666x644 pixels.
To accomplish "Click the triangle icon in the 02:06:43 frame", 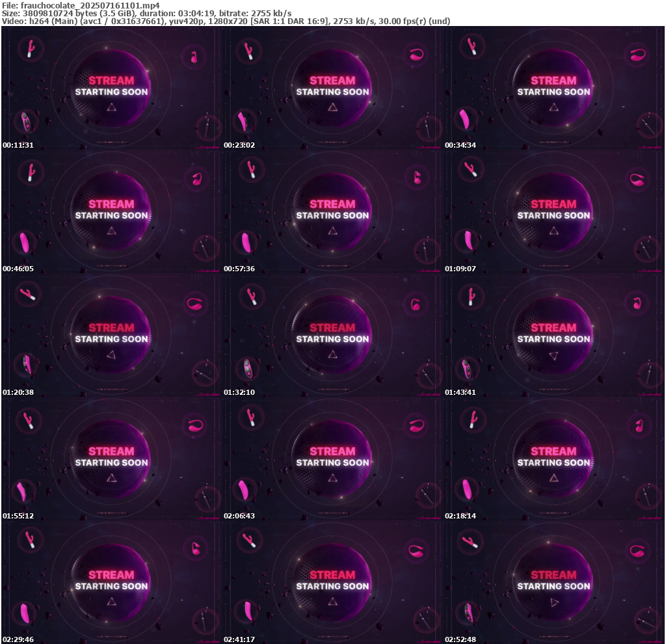I will 333,478.
